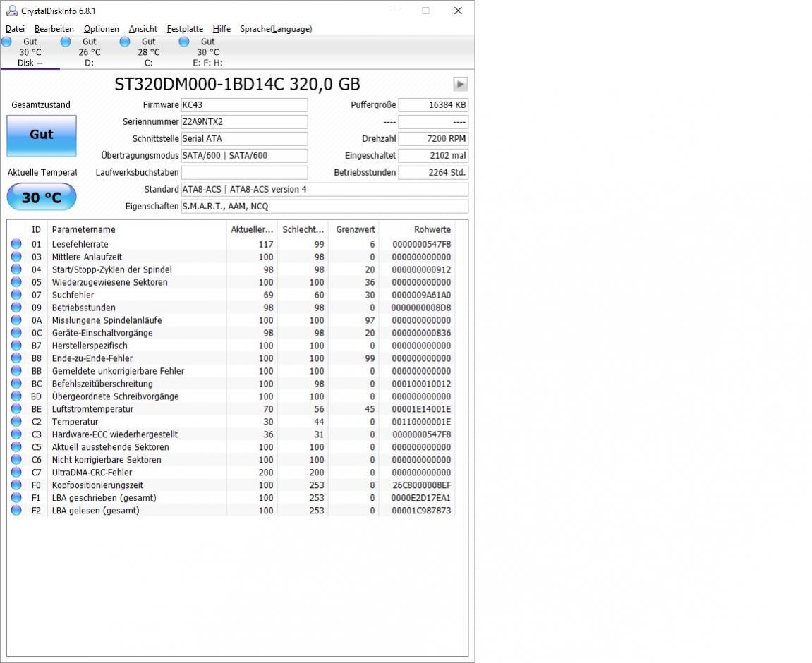Select the LBA gelesen (gesamt) parameter name
This screenshot has height=663, width=812.
[x=96, y=511]
